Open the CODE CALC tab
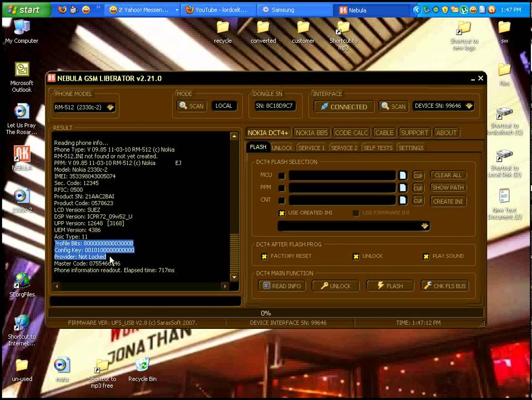 click(x=351, y=133)
